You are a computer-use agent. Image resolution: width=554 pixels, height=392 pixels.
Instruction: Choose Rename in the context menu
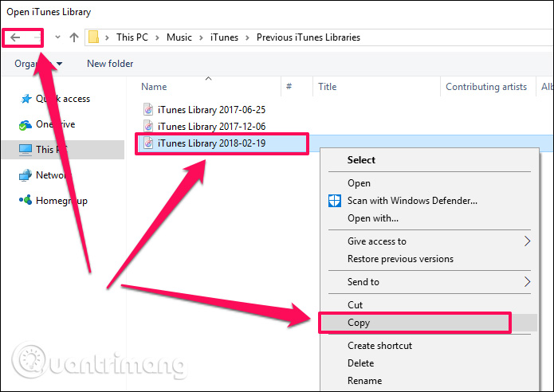click(x=364, y=381)
